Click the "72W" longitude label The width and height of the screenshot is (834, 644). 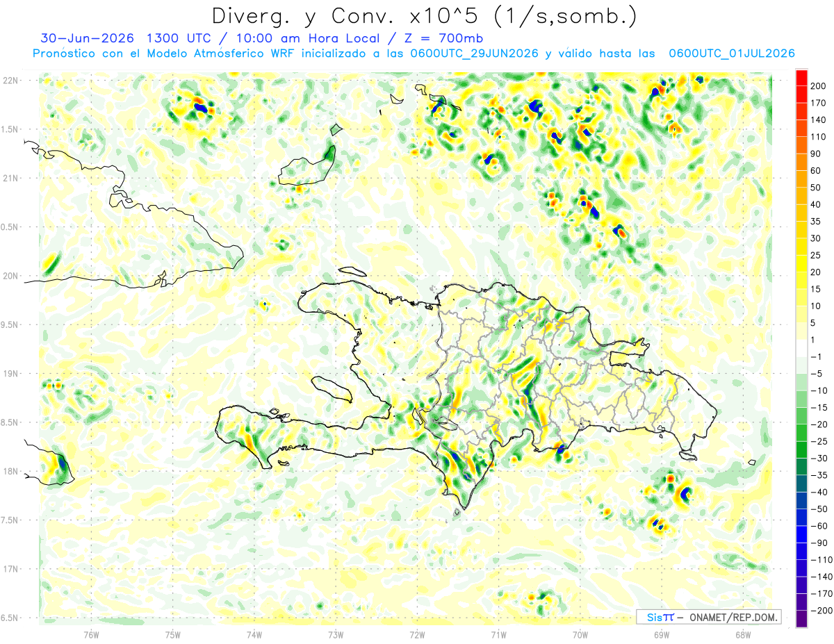coord(417,634)
